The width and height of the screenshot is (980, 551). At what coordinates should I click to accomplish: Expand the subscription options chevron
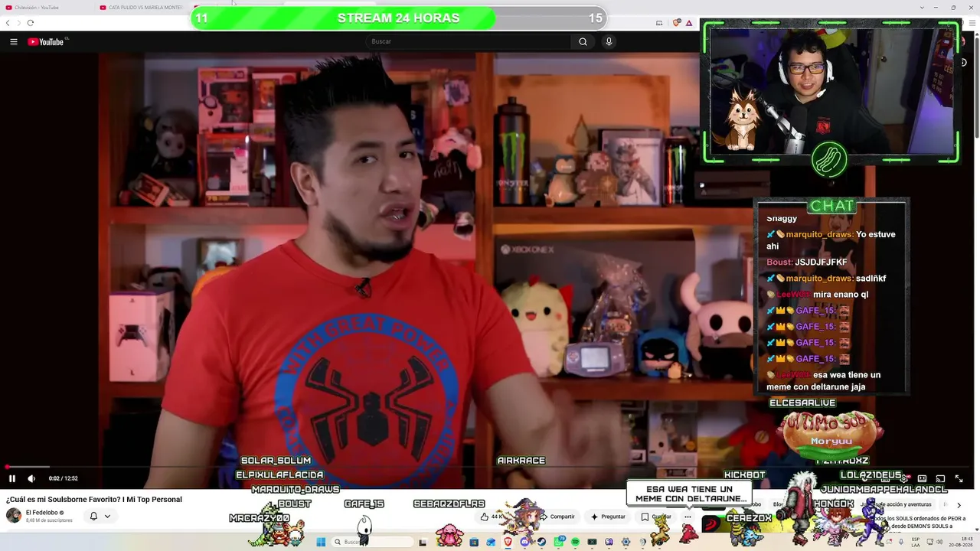click(107, 517)
